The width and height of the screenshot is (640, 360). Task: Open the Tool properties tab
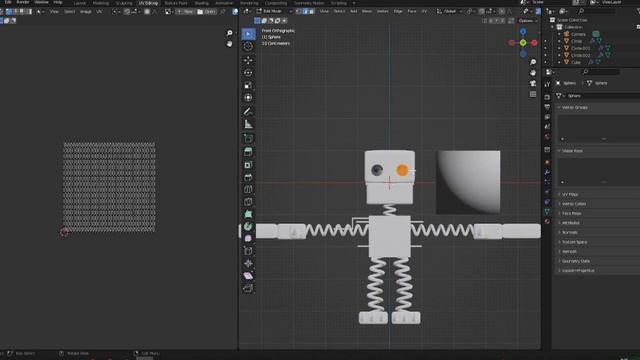click(x=547, y=84)
